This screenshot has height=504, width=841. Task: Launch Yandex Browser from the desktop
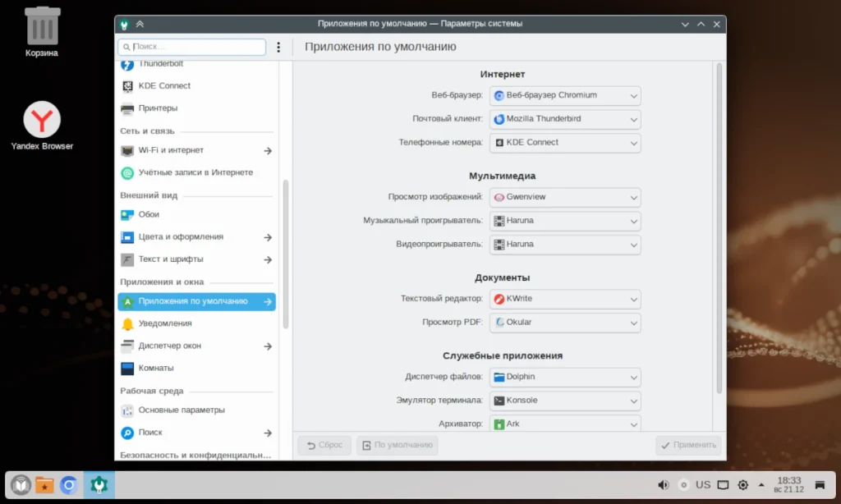(x=42, y=126)
